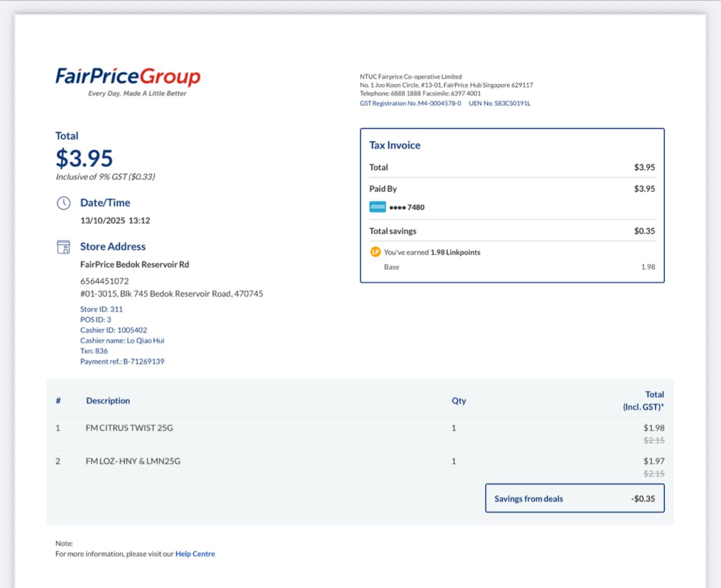Select the GST Registration No. text

tap(410, 103)
